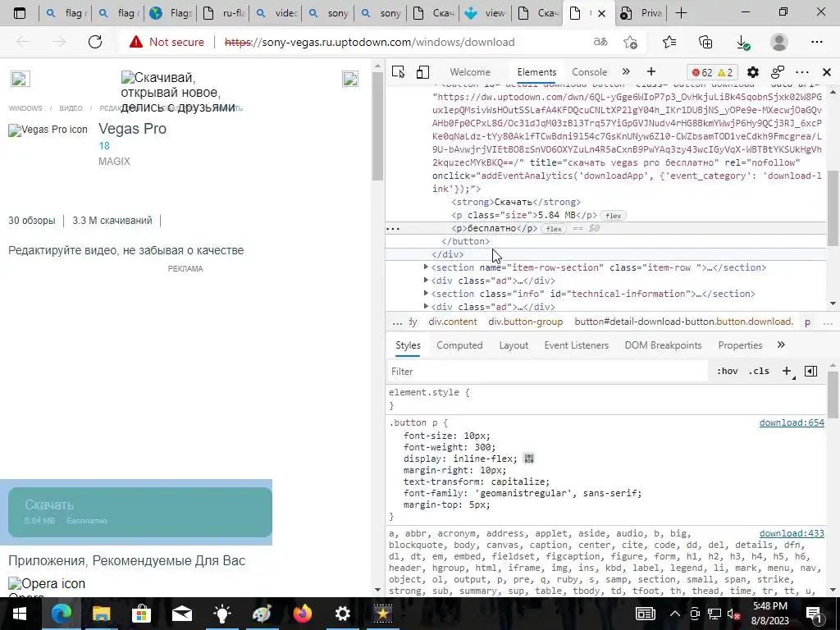Image resolution: width=840 pixels, height=630 pixels.
Task: Open File Explorer from the taskbar
Action: coord(101,614)
